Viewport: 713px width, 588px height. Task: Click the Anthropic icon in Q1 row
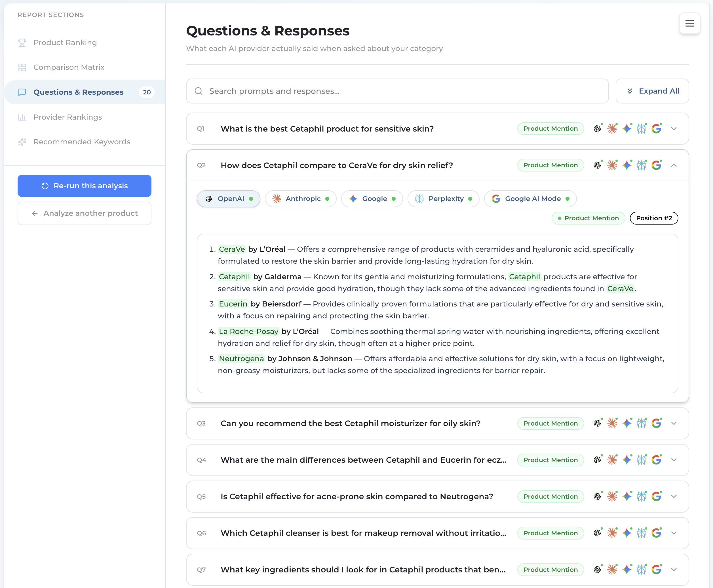tap(612, 129)
